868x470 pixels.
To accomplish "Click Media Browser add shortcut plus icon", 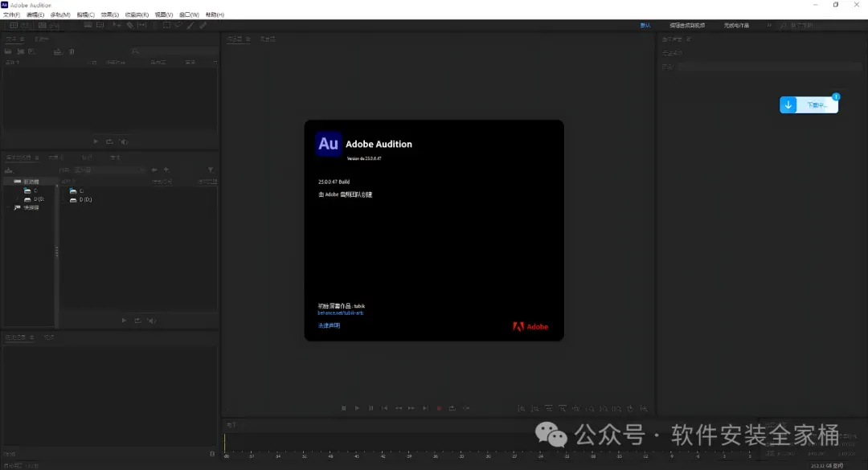I will coord(166,170).
